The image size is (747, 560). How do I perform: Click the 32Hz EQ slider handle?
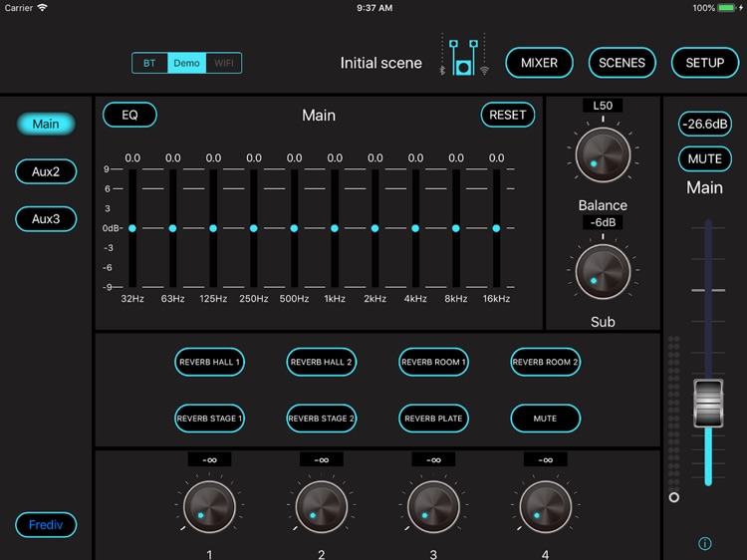click(x=132, y=228)
